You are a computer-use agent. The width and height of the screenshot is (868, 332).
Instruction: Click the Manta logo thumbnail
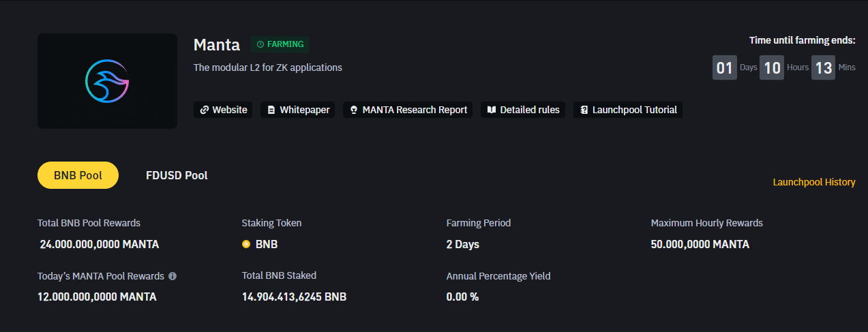107,81
